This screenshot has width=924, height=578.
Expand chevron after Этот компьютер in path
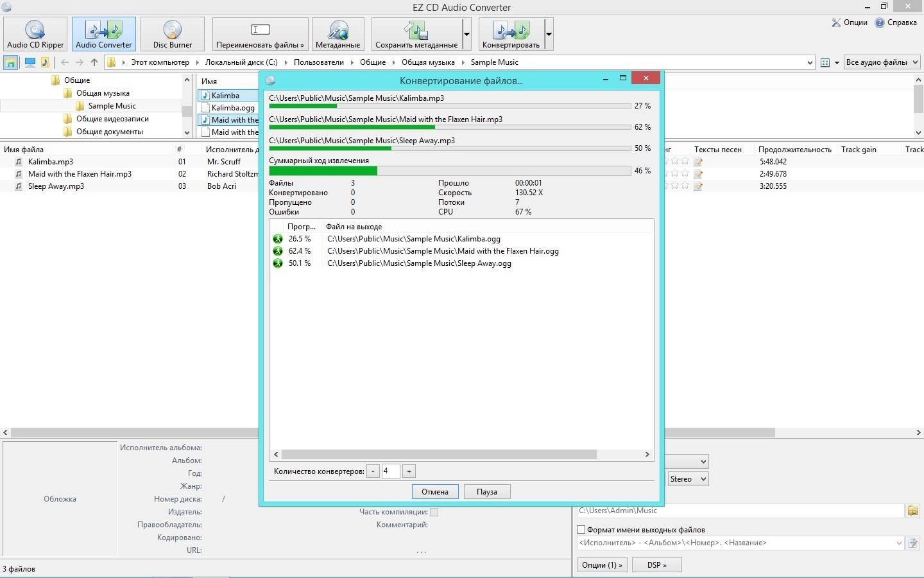tap(197, 62)
